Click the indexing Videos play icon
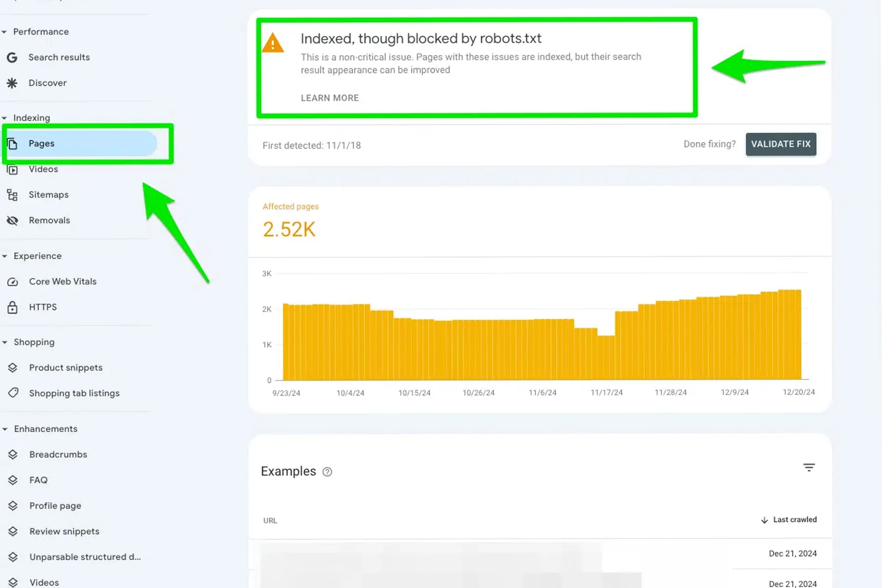882x588 pixels. tap(12, 170)
